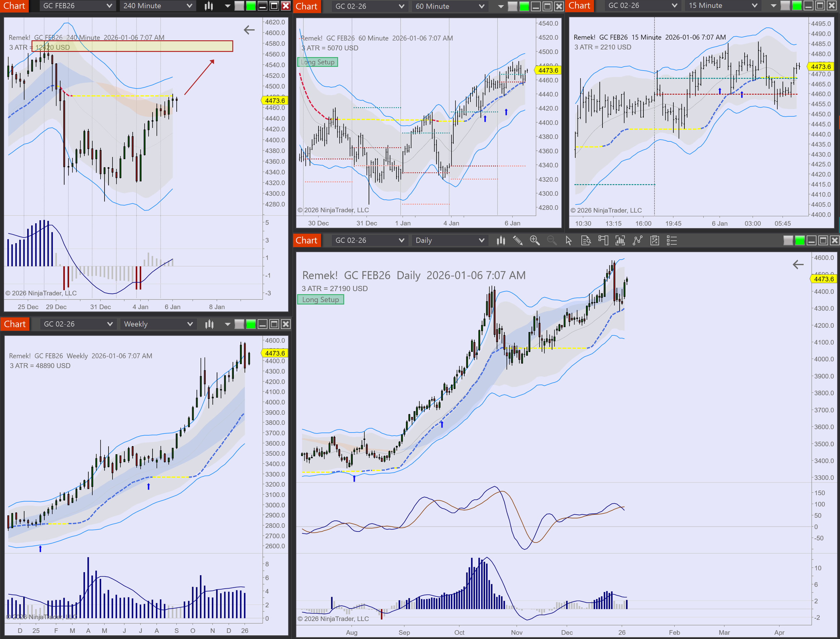
Task: Select the cursor pointer tool
Action: coord(569,240)
